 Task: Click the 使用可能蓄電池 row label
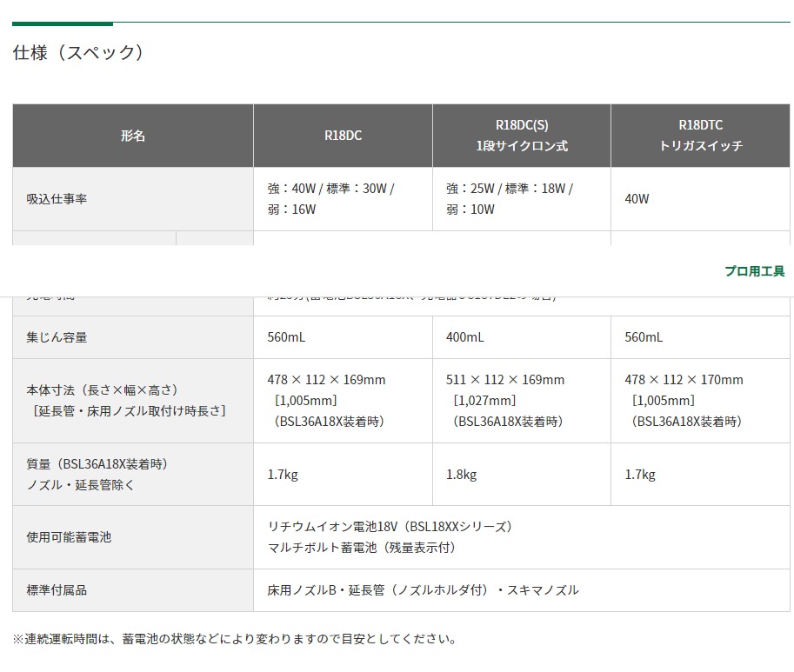[x=69, y=537]
